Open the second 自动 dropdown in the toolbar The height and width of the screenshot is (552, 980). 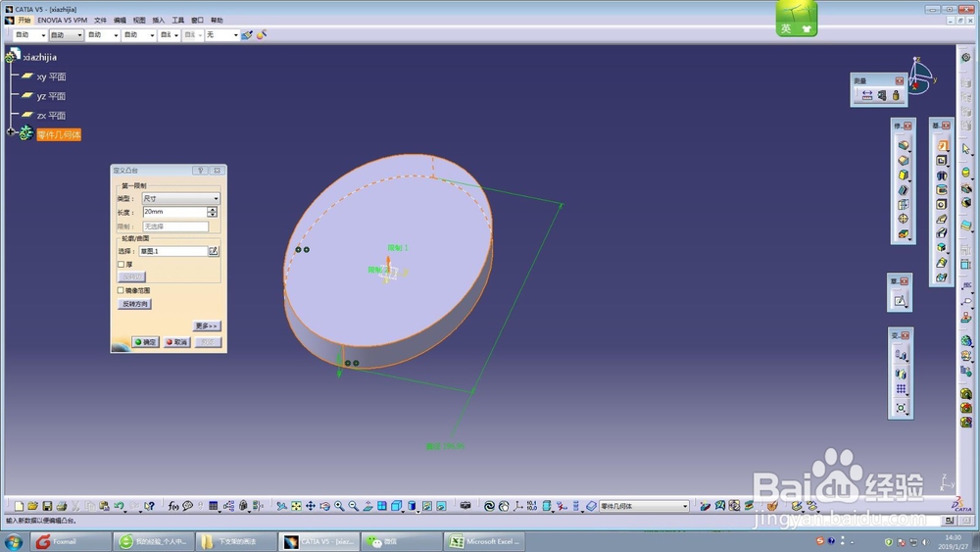tap(67, 35)
